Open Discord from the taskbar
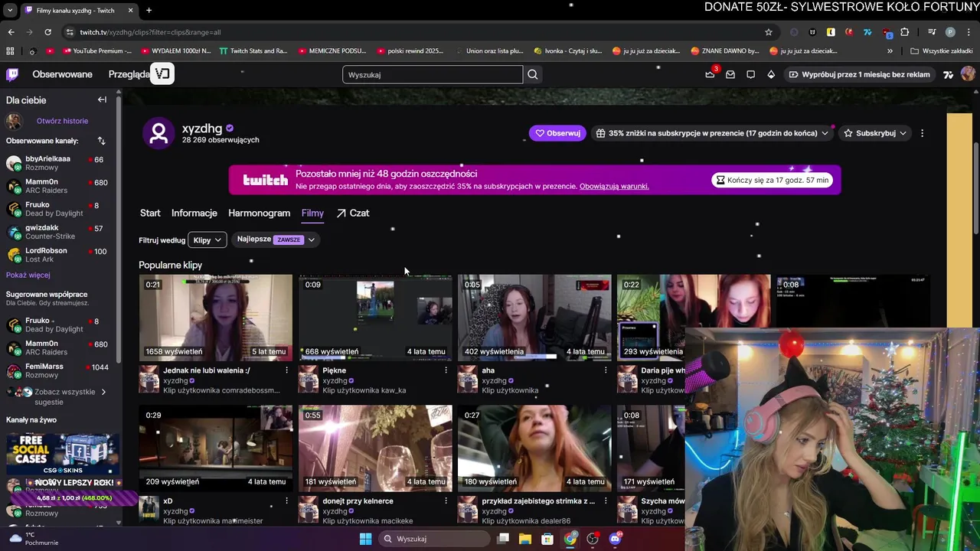The height and width of the screenshot is (551, 980). [x=615, y=539]
